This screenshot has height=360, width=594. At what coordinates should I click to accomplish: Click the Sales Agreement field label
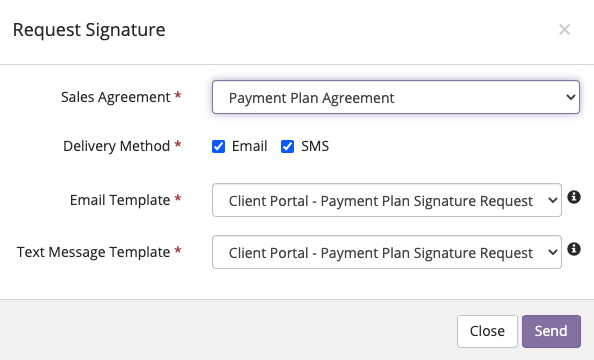[x=116, y=97]
